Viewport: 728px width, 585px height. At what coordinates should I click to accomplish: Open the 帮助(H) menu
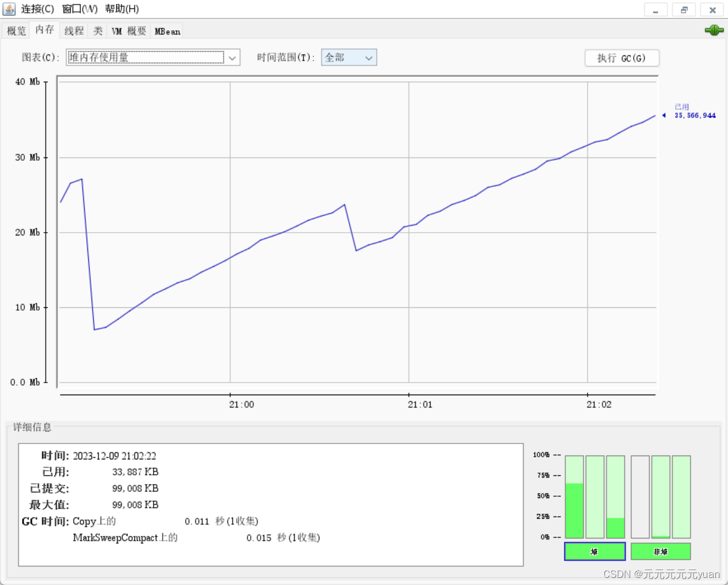coord(122,9)
